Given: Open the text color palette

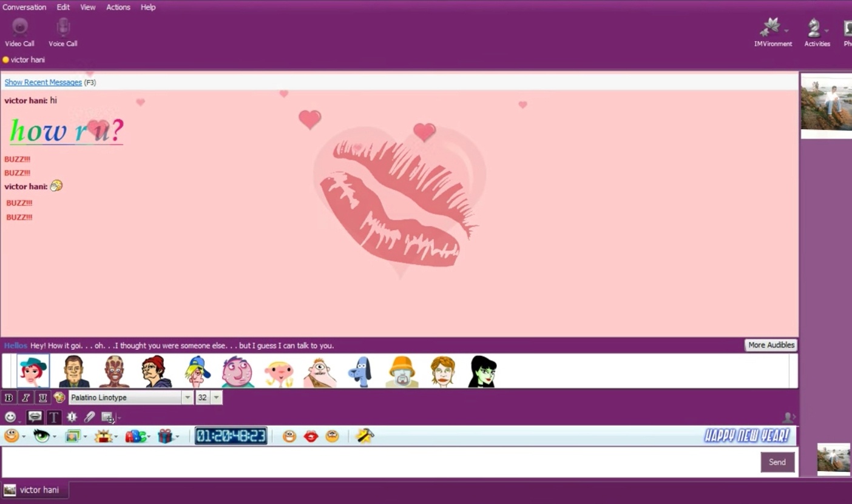Looking at the screenshot, I should pyautogui.click(x=59, y=398).
